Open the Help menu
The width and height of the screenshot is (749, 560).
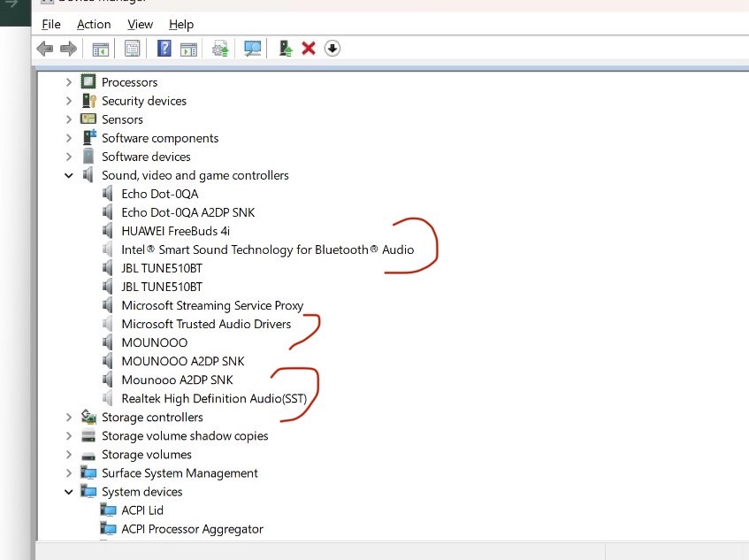tap(181, 25)
